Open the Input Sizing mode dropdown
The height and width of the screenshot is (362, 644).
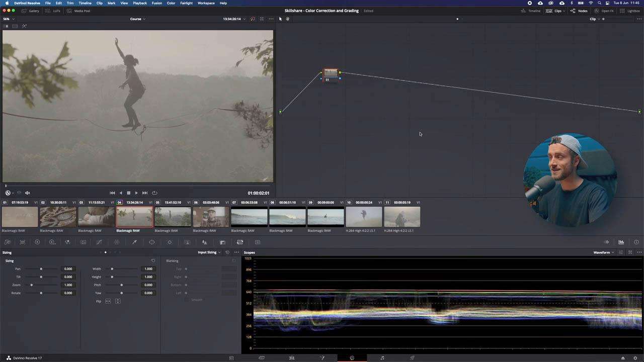pyautogui.click(x=209, y=252)
